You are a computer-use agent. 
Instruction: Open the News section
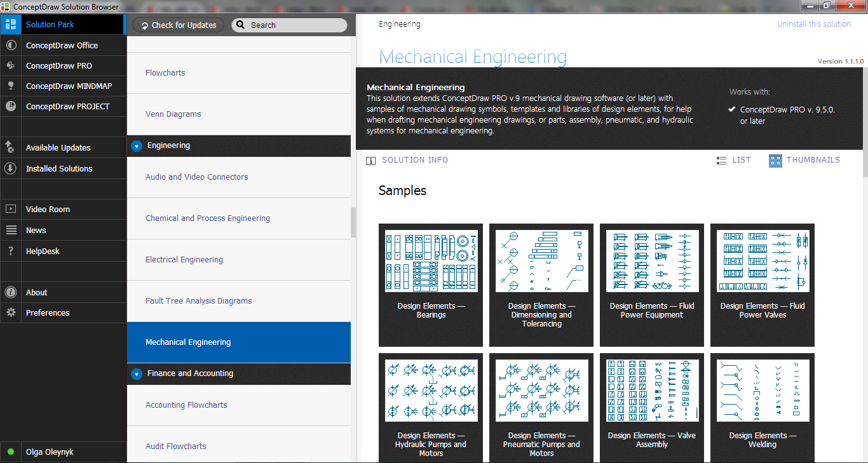pos(36,231)
